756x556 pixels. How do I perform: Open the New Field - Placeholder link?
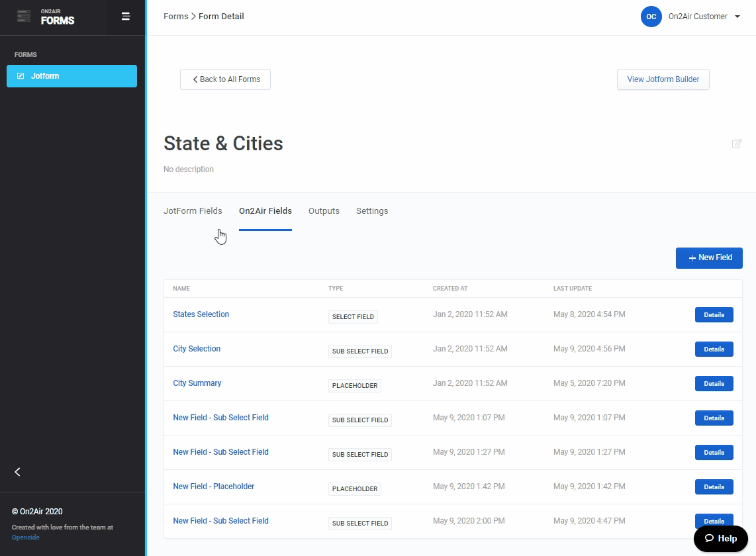[213, 486]
